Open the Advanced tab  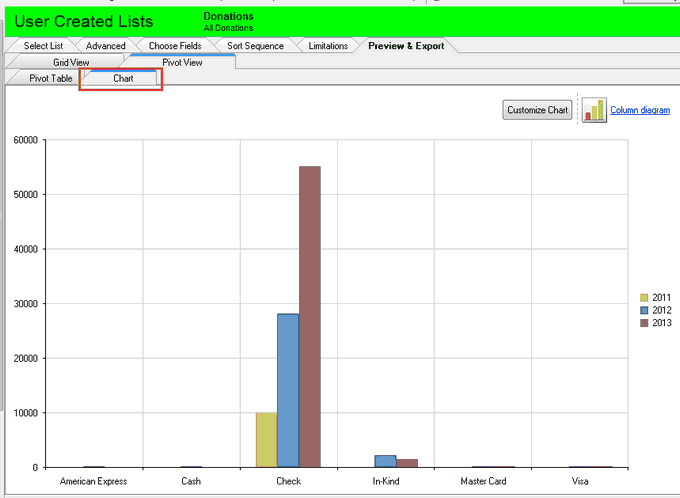tap(106, 46)
